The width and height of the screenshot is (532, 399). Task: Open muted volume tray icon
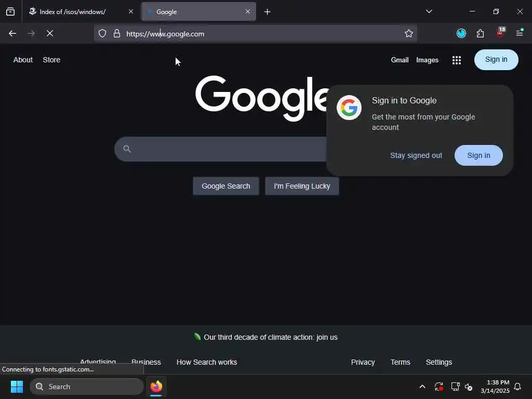pyautogui.click(x=469, y=387)
